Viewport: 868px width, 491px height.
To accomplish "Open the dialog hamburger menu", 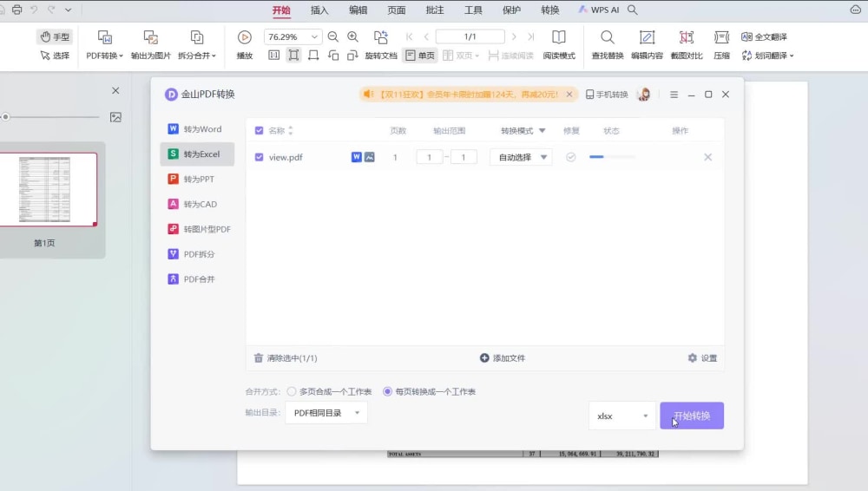I will [x=674, y=95].
